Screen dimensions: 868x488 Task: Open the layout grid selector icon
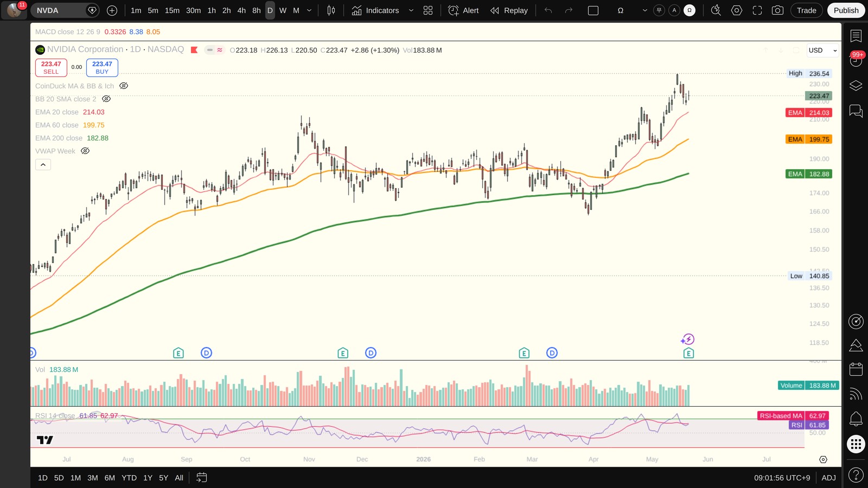[428, 10]
